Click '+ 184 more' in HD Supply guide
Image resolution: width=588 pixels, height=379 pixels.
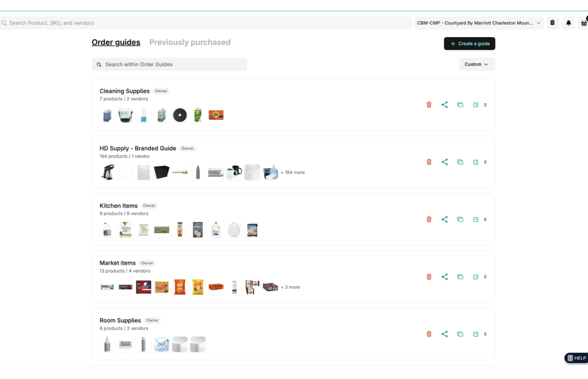[293, 173]
